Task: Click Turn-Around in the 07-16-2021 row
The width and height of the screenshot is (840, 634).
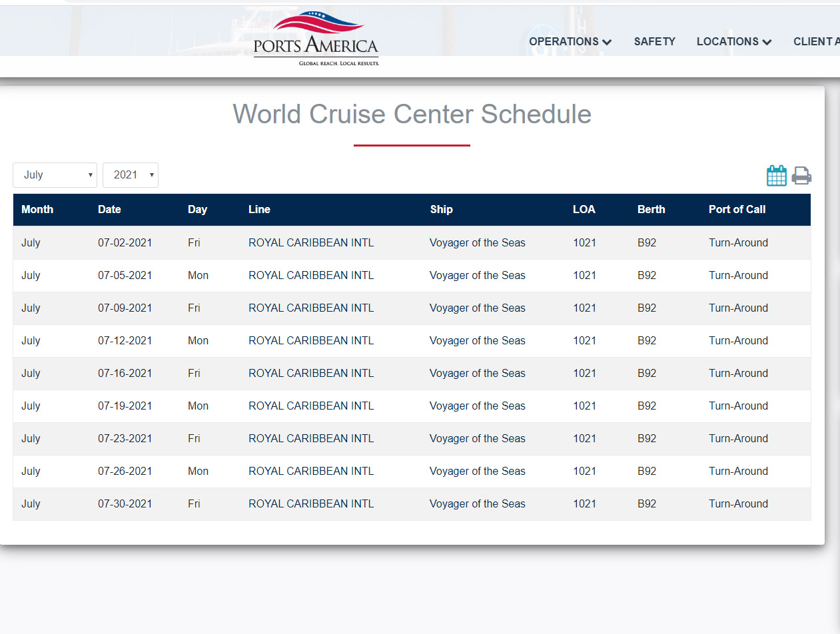Action: point(738,373)
